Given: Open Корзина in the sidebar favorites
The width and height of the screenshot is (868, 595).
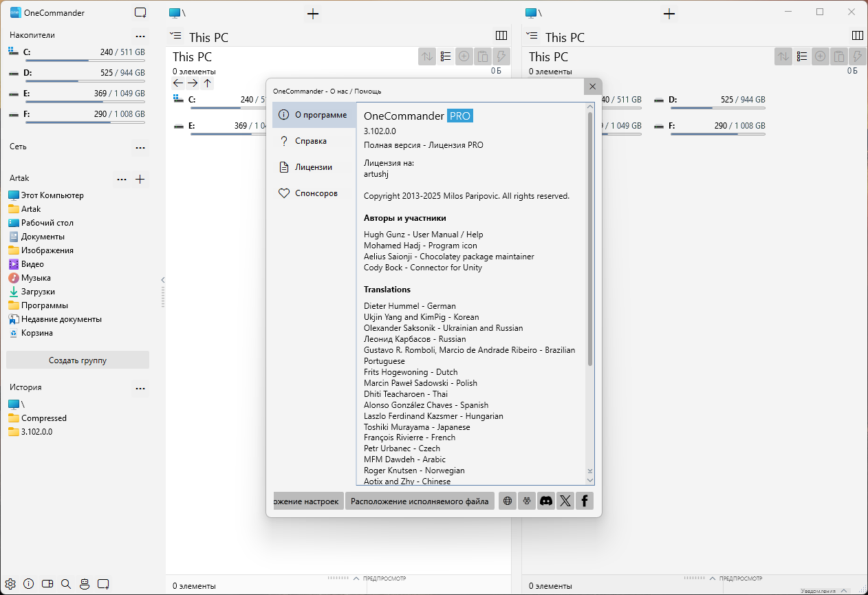Looking at the screenshot, I should coord(30,333).
